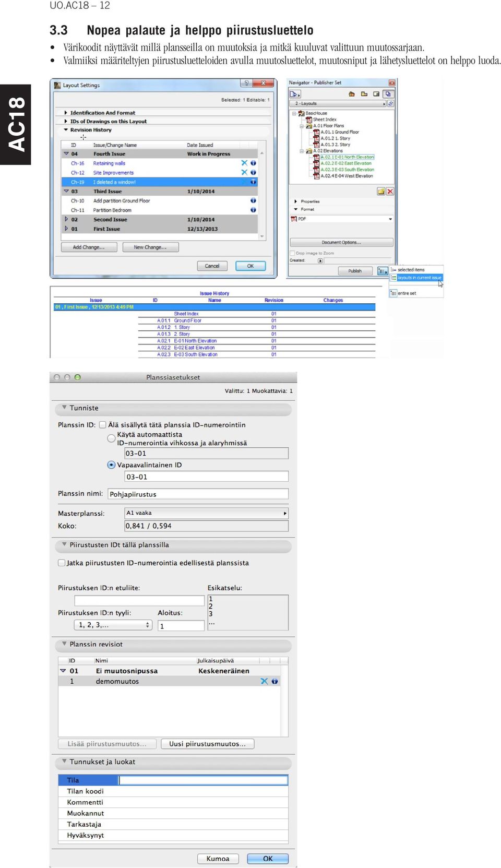Click Planssin nimi field Pohjapiirustus
Screen dimensions: 501x868
(x=198, y=494)
